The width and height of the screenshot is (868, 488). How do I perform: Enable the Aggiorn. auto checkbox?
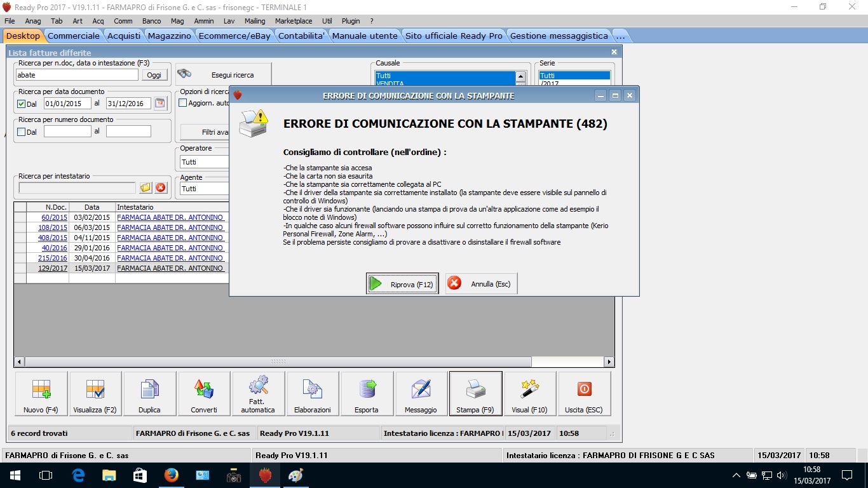tap(183, 103)
